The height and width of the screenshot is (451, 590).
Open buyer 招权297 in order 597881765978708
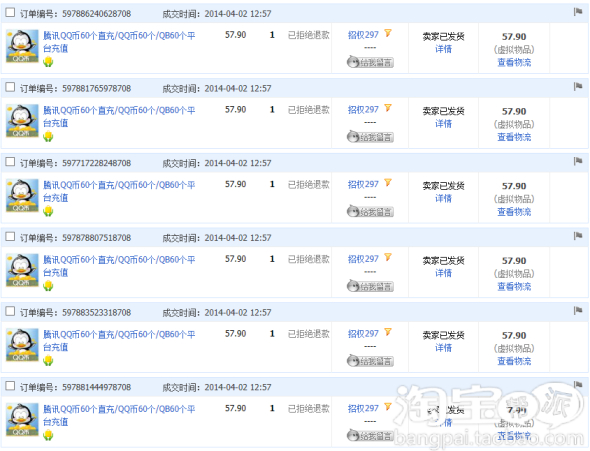(363, 110)
